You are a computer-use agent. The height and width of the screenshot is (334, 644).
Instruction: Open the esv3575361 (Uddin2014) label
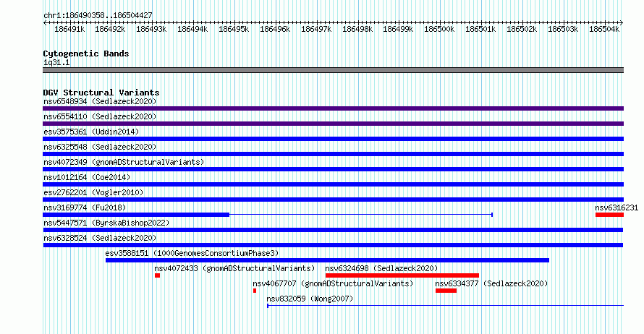91,132
